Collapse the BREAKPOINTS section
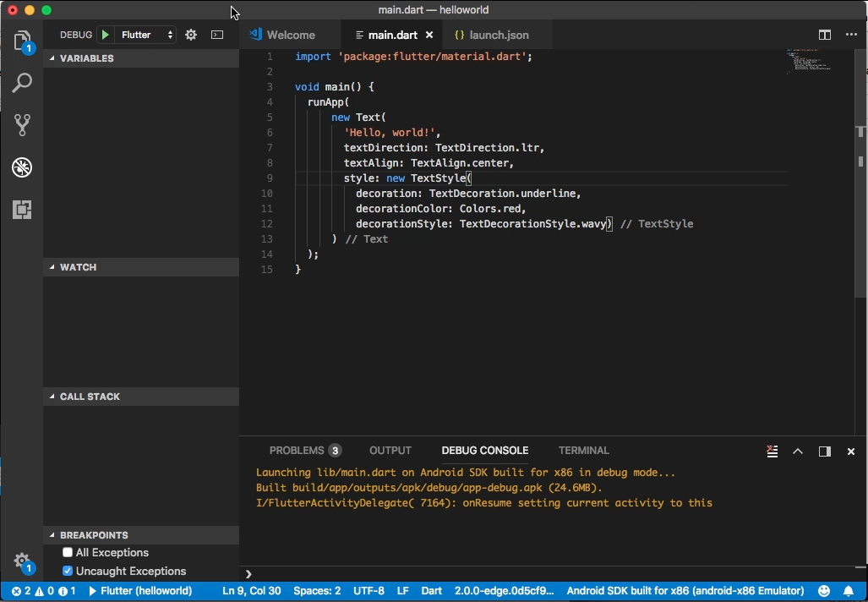The width and height of the screenshot is (868, 602). pyautogui.click(x=141, y=535)
